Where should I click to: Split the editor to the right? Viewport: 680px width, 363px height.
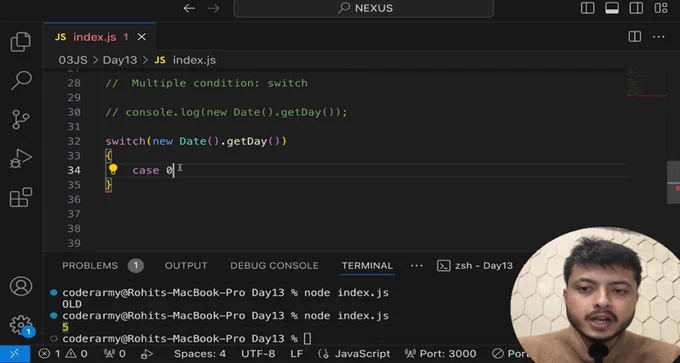pyautogui.click(x=634, y=37)
